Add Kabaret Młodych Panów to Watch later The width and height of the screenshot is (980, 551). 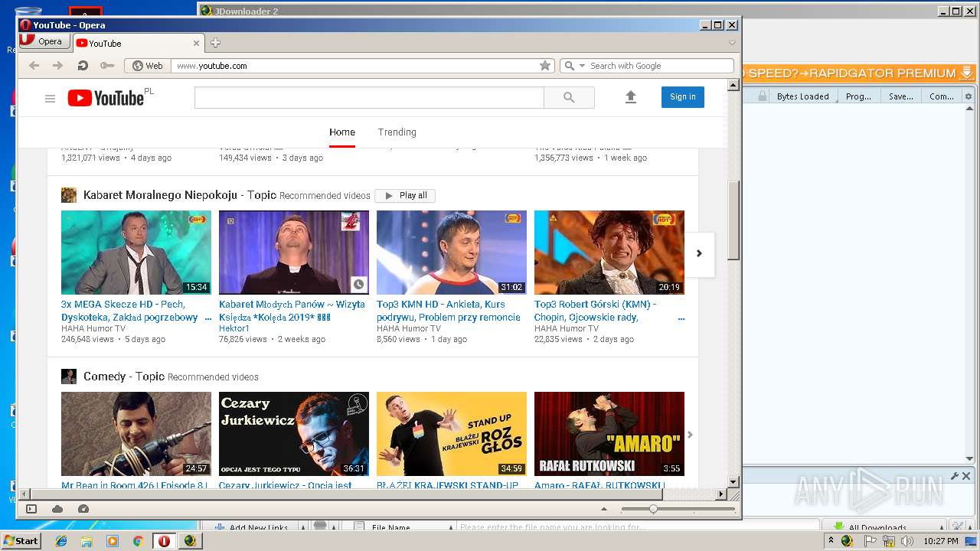coord(358,285)
